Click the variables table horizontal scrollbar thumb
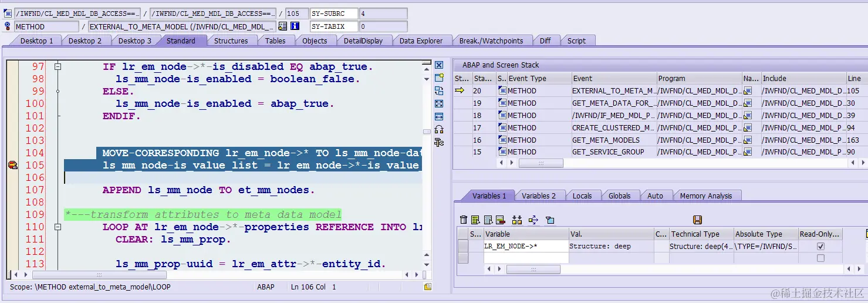The image size is (868, 303). click(x=533, y=270)
